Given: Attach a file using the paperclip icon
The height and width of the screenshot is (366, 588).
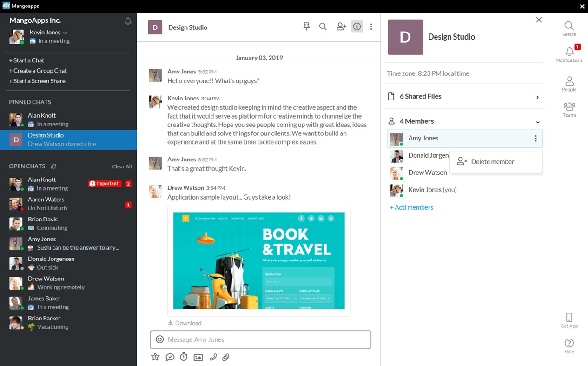Looking at the screenshot, I should [226, 357].
